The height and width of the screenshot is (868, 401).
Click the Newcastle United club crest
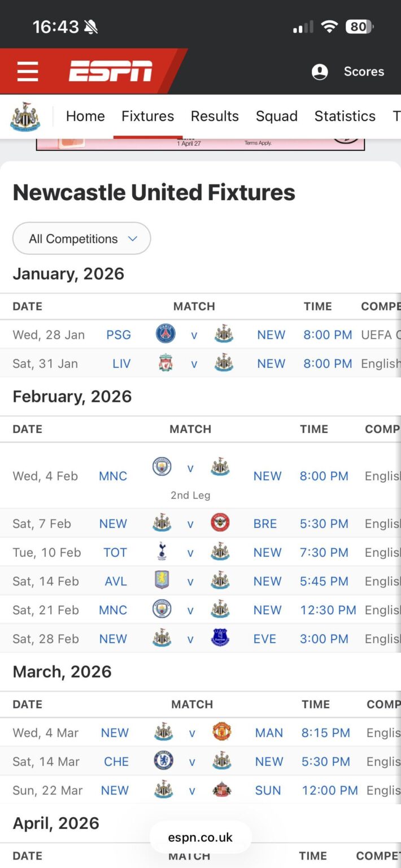24,116
